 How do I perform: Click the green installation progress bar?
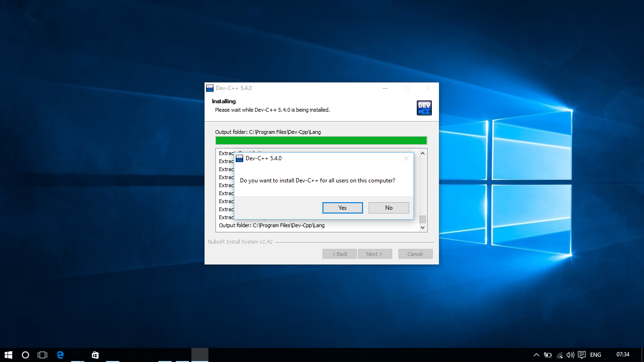[321, 140]
